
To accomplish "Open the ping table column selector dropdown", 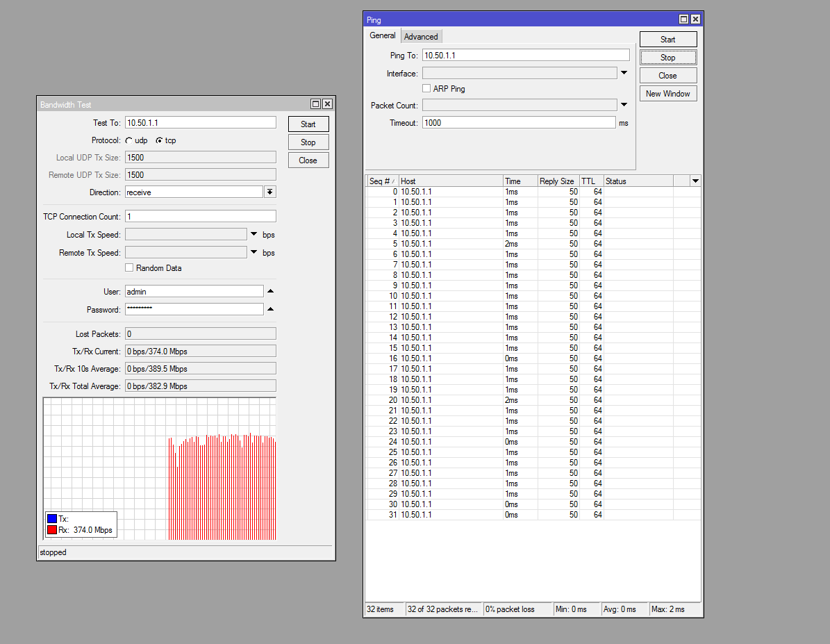I will 695,181.
